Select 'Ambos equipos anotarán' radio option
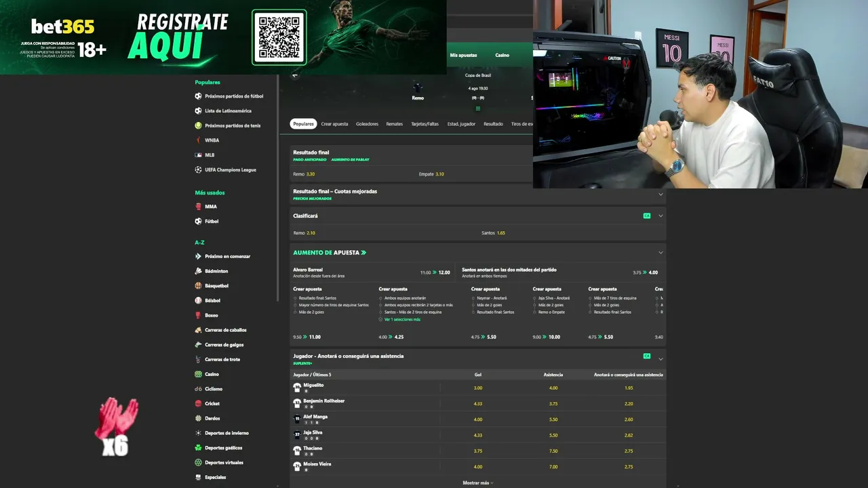The width and height of the screenshot is (868, 488). pos(380,298)
